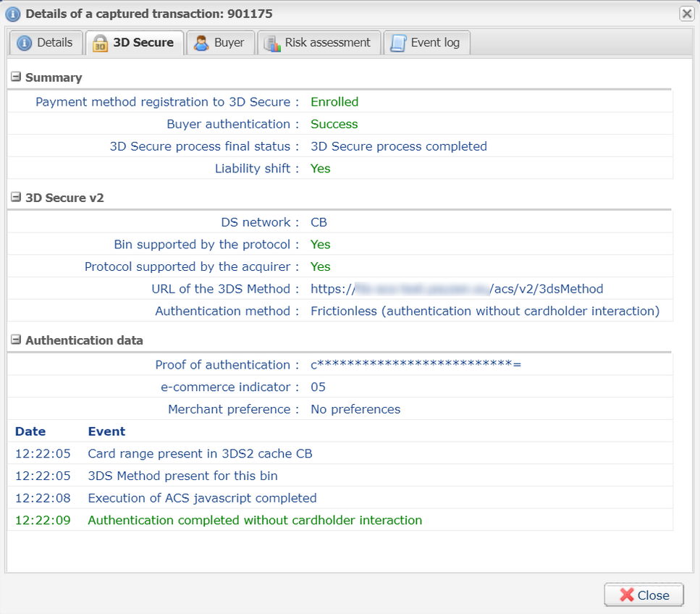Click the Liability shift 'Yes' value
700x614 pixels.
(320, 169)
